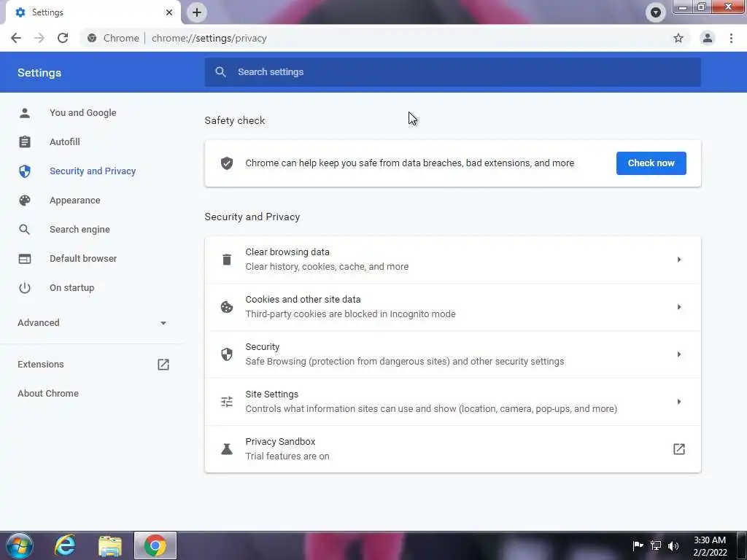The height and width of the screenshot is (560, 747).
Task: Go to Autofill settings
Action: point(65,142)
